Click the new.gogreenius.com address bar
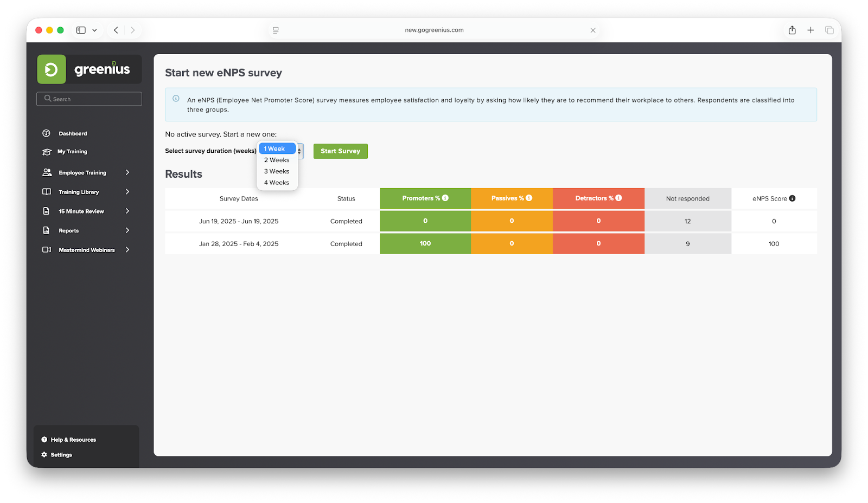868x503 pixels. point(434,30)
